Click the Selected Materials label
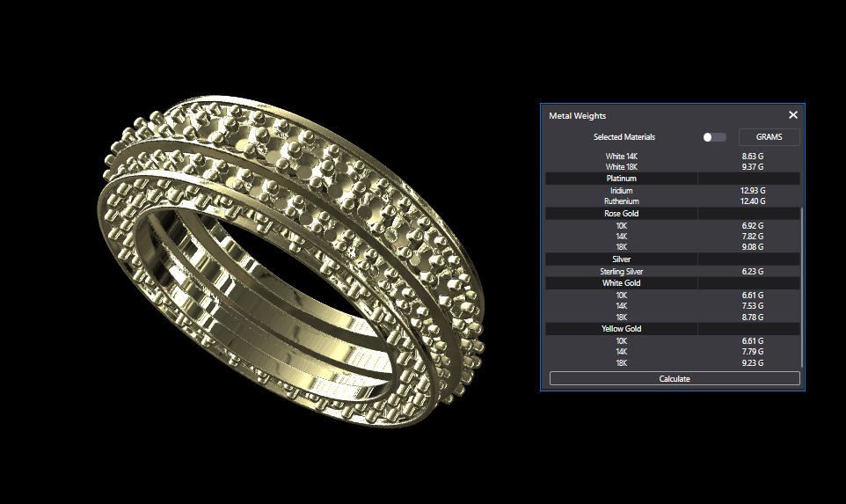Viewport: 846px width, 504px height. point(624,137)
